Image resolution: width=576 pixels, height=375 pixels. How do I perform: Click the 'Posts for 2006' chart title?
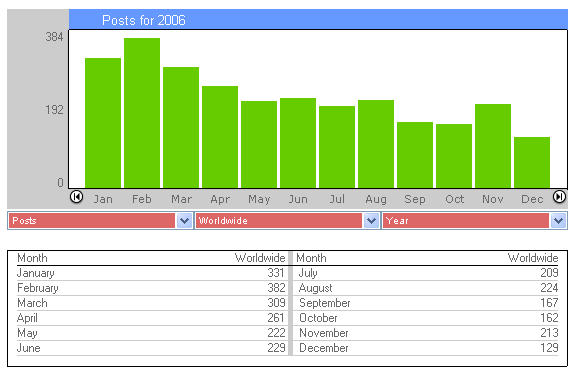coord(144,20)
